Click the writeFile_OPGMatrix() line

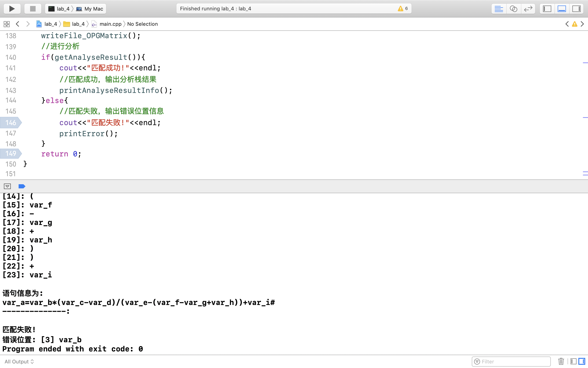pyautogui.click(x=91, y=36)
